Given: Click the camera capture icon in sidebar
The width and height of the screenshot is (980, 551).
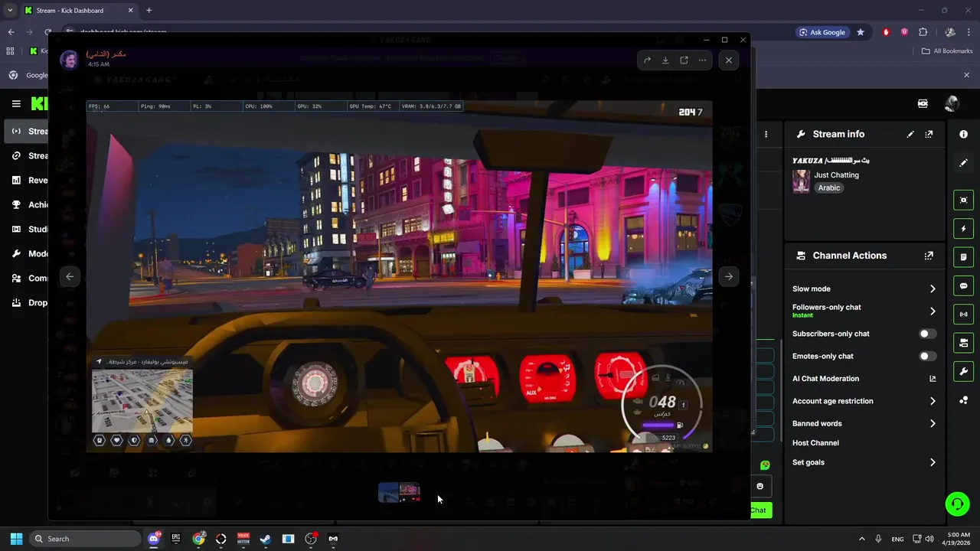Looking at the screenshot, I should (x=963, y=200).
